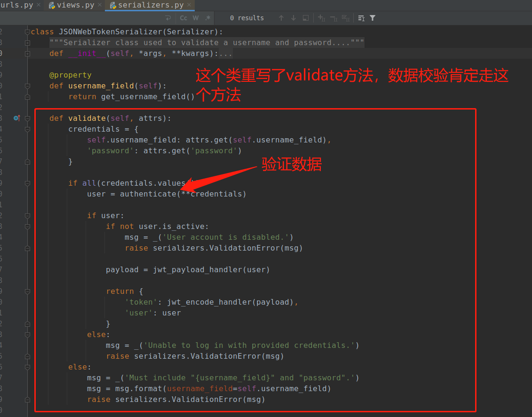532x417 pixels.
Task: Go to next search occurrence arrow
Action: 294,18
